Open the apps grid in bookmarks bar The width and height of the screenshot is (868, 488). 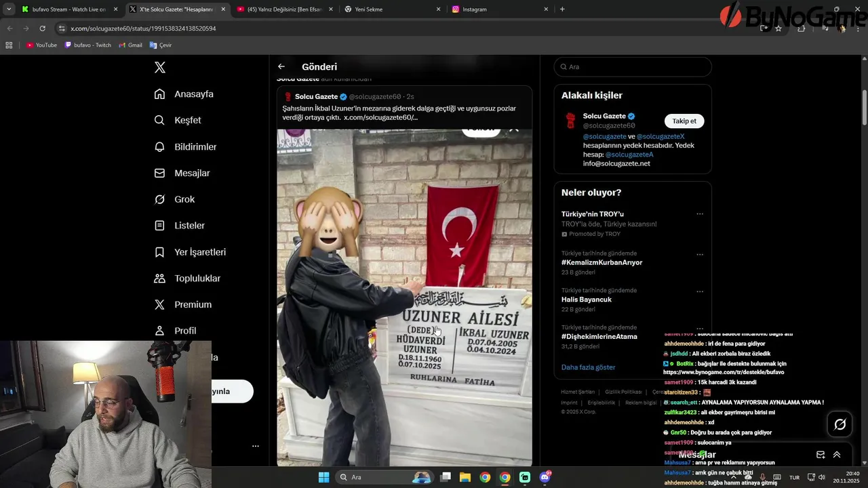coord(9,45)
